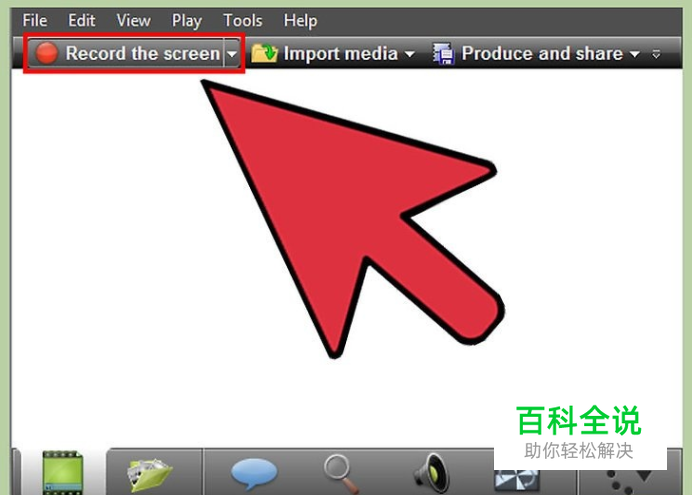Image resolution: width=692 pixels, height=495 pixels.
Task: Open the Help menu
Action: [x=300, y=21]
